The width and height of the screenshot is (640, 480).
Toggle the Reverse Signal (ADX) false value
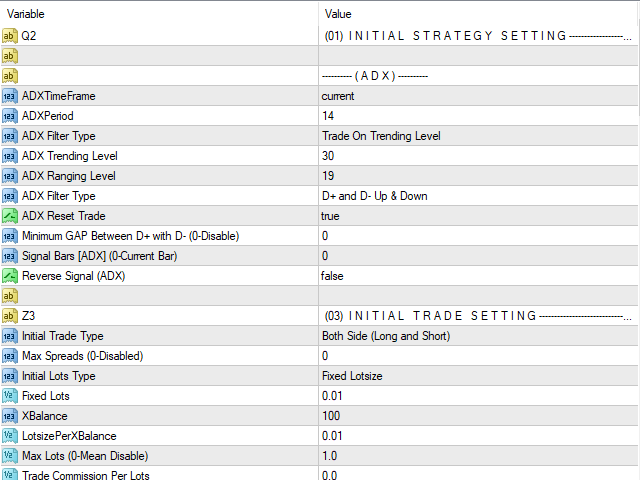click(x=478, y=276)
